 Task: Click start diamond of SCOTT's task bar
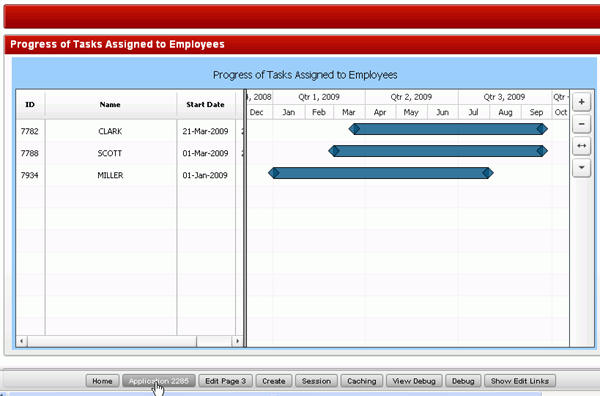[x=334, y=151]
